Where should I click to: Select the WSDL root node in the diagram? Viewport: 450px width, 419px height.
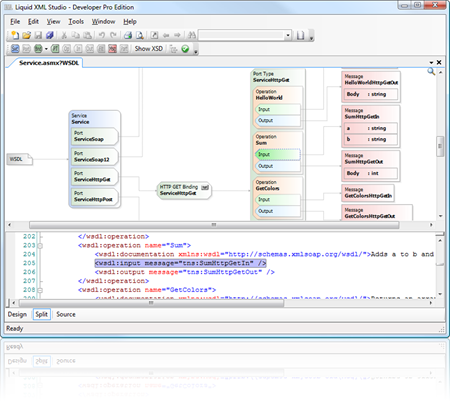(20, 159)
